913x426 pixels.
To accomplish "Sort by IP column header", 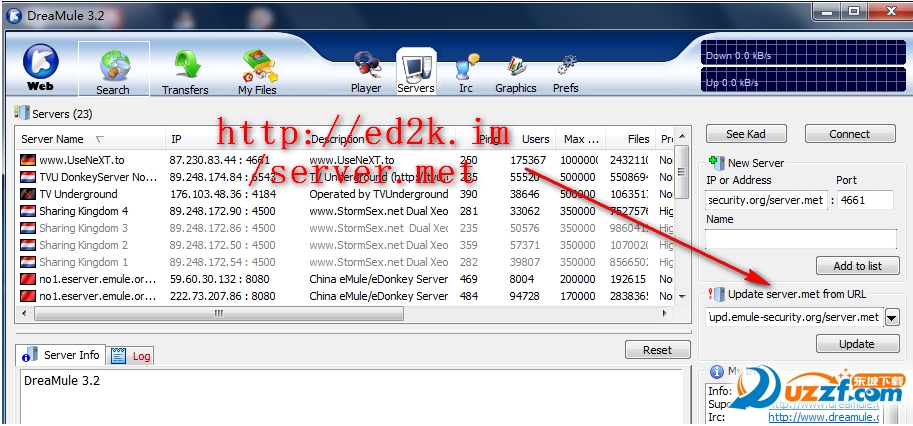I will 236,139.
